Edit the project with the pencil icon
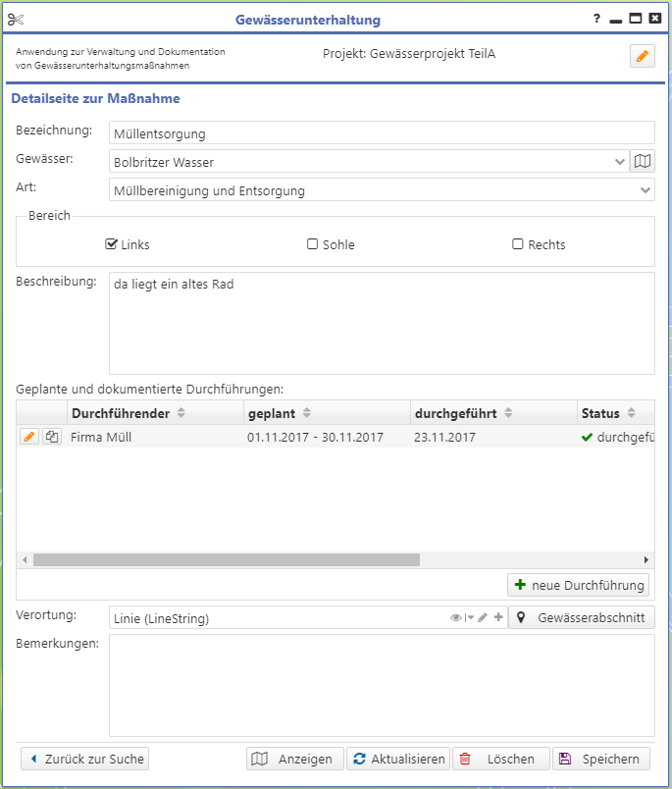 pos(642,56)
